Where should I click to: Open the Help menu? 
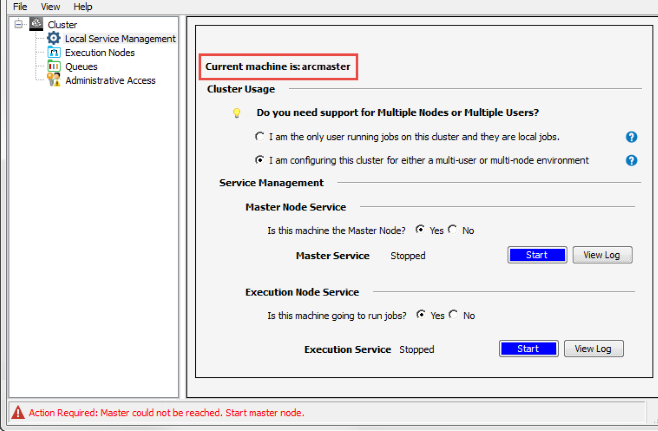click(x=83, y=7)
